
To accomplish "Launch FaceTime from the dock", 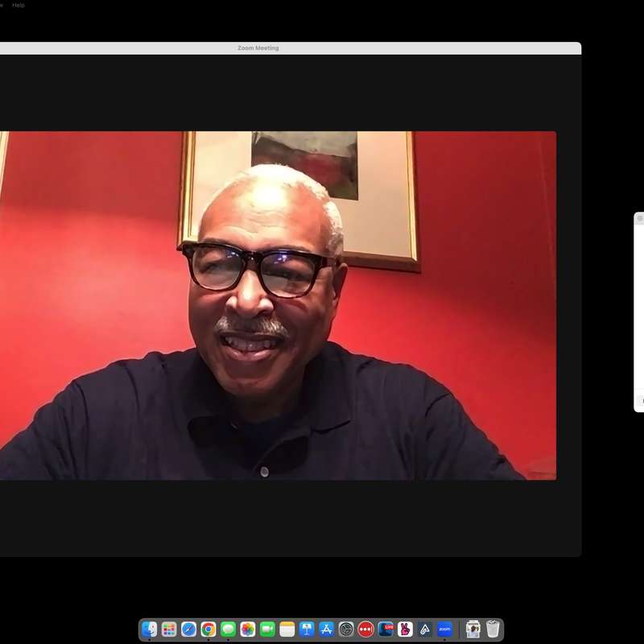I will point(267,630).
